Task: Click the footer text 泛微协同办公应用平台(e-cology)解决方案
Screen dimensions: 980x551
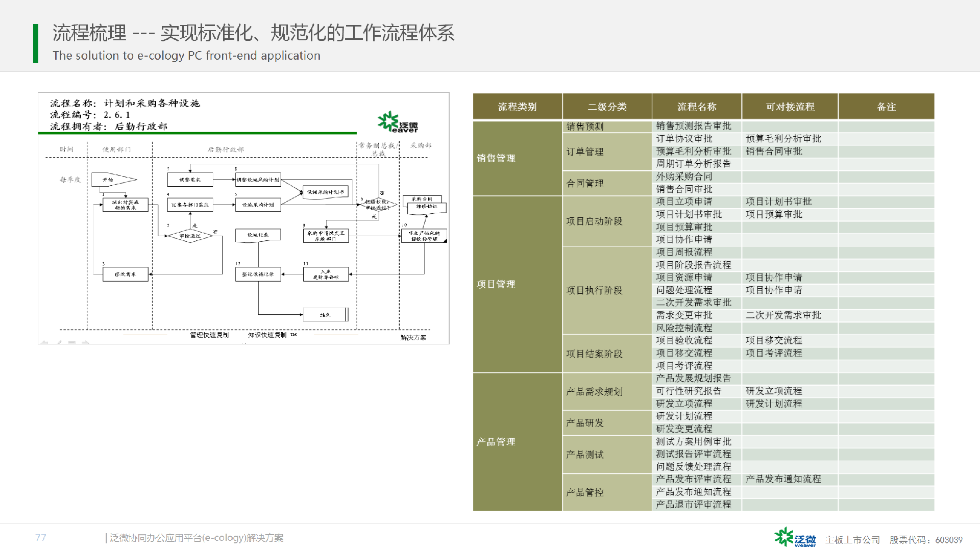Action: tap(197, 538)
